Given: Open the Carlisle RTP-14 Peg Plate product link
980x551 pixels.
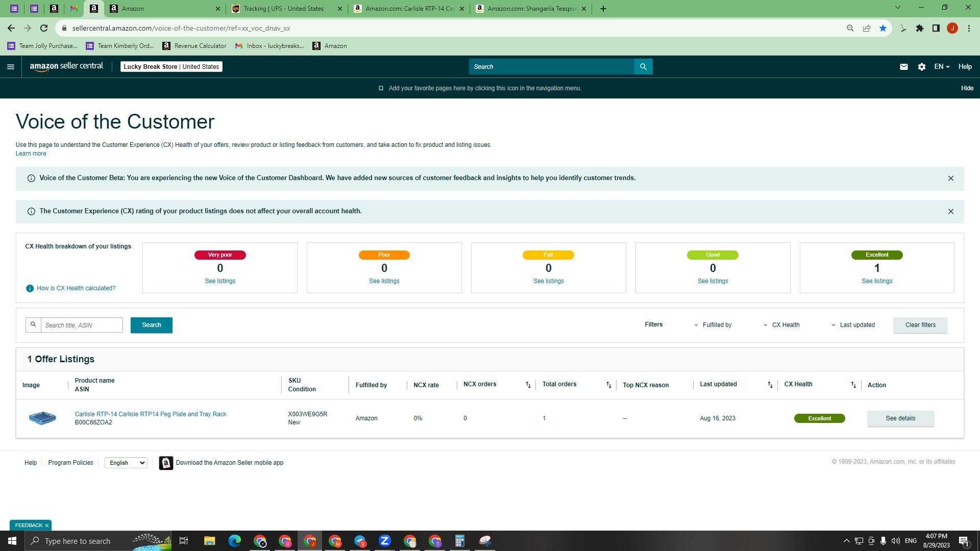Looking at the screenshot, I should point(151,415).
